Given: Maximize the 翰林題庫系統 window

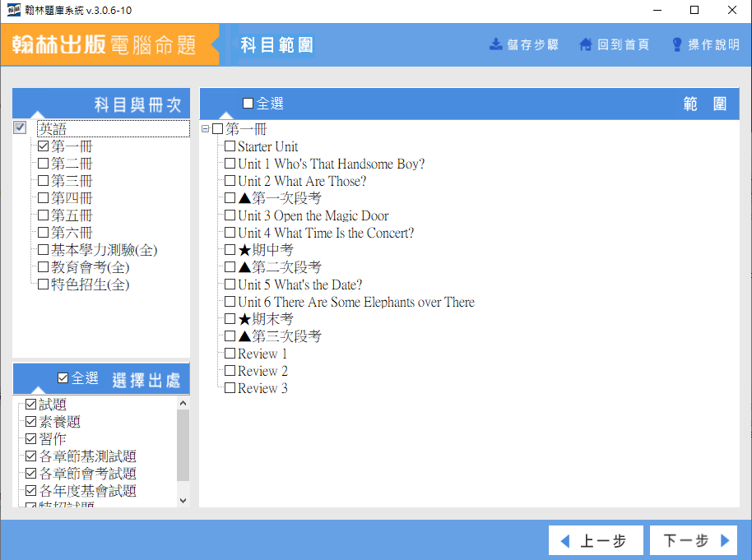Looking at the screenshot, I should pyautogui.click(x=694, y=10).
